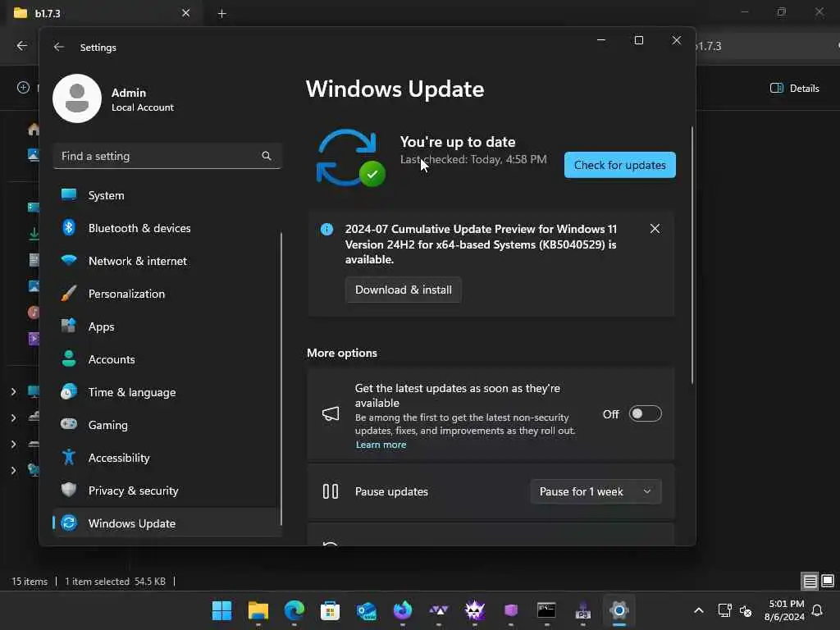Click the Find a setting field

[x=167, y=156]
